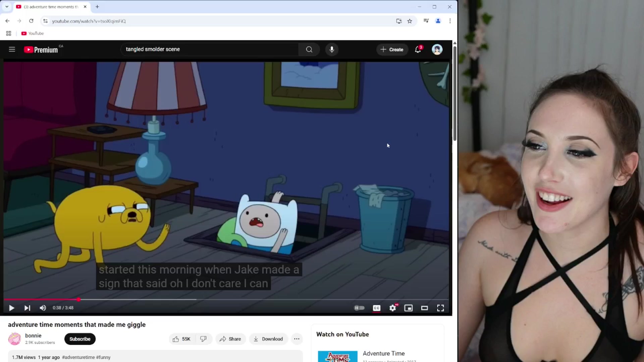Bookmark this tab with star icon
Image resolution: width=644 pixels, height=362 pixels.
pos(410,21)
